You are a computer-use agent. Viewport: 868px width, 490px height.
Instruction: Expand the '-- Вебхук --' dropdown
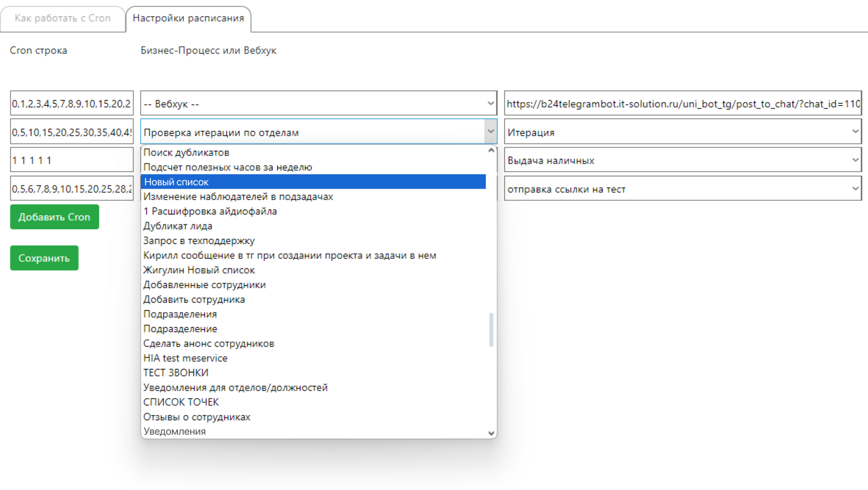click(318, 104)
